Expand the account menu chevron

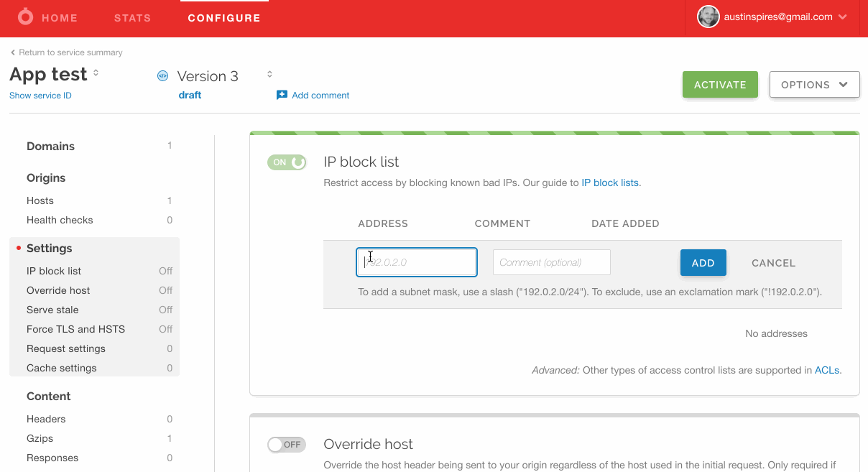pyautogui.click(x=843, y=17)
